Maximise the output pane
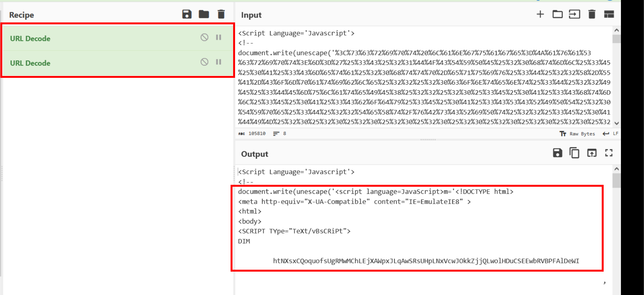644x295 pixels. tap(609, 153)
